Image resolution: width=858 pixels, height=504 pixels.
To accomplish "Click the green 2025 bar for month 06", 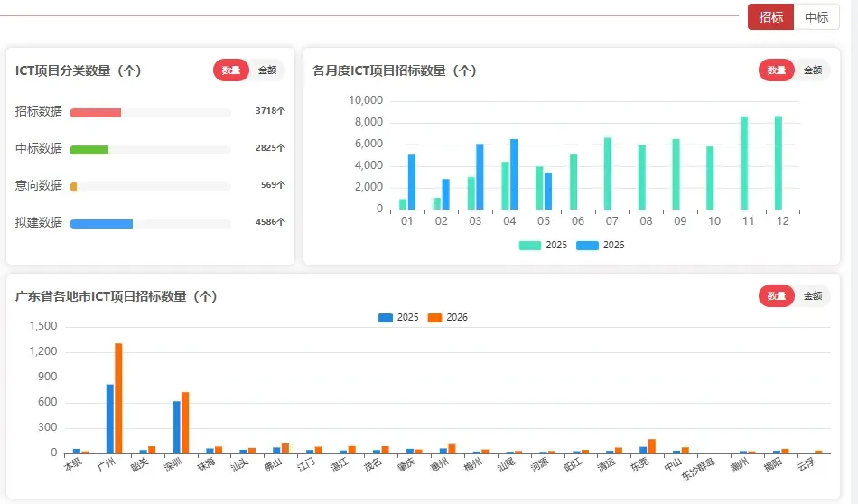I will (574, 182).
